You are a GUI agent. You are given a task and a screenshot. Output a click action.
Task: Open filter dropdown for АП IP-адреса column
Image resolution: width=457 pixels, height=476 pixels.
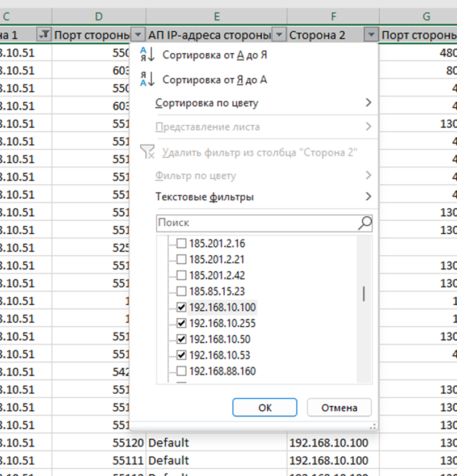click(x=279, y=35)
